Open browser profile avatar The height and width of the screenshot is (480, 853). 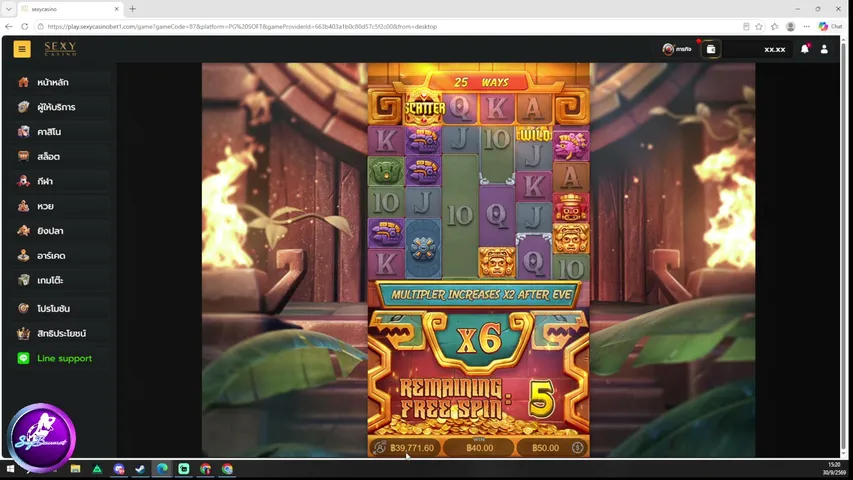coord(790,26)
